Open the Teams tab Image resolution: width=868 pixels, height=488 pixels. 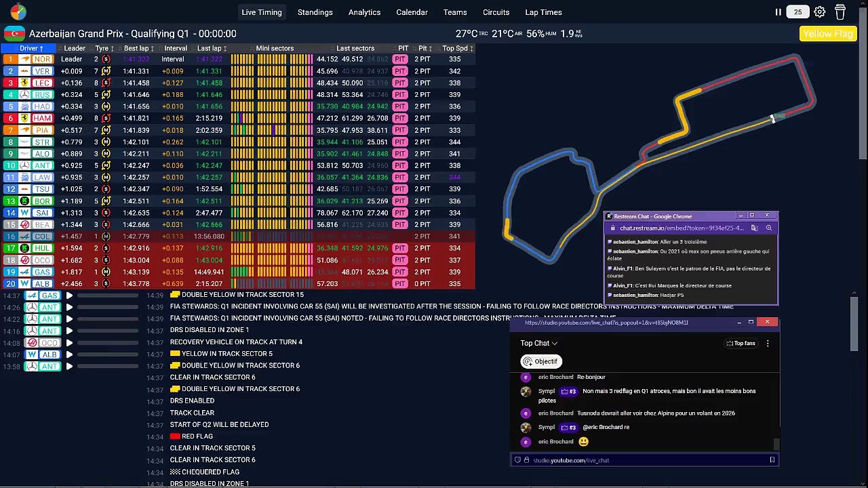pos(455,12)
